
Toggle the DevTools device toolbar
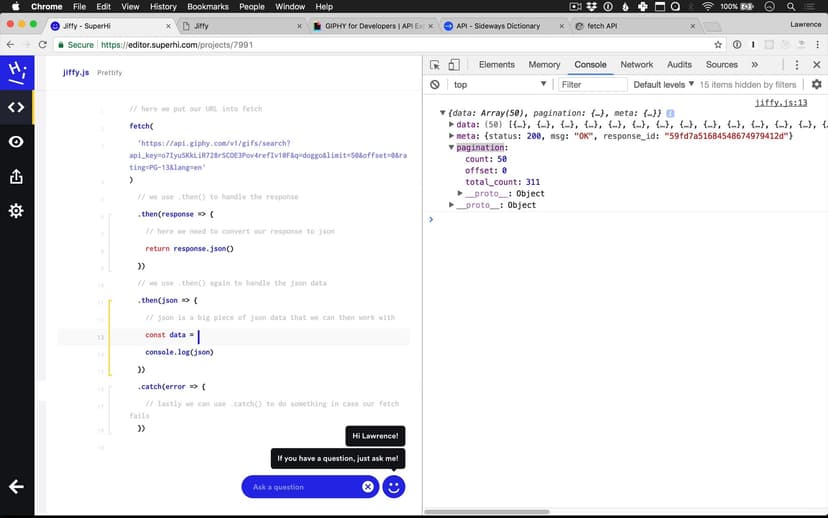pos(454,65)
